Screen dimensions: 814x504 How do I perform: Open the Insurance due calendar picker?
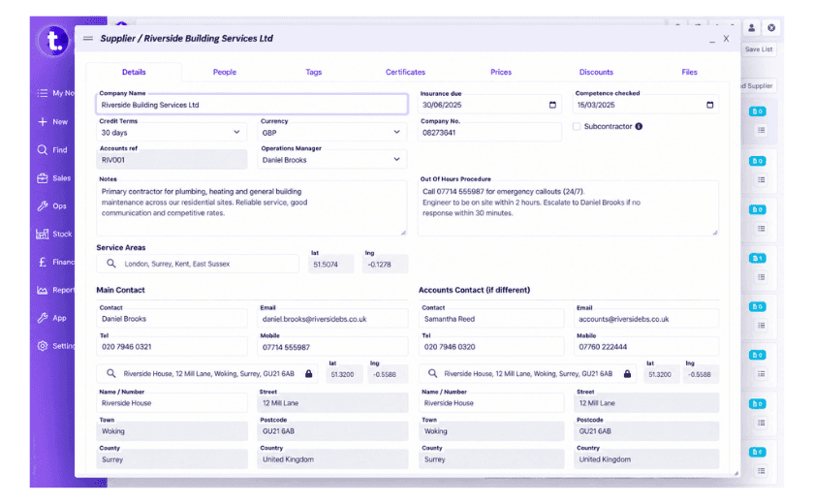tap(553, 105)
